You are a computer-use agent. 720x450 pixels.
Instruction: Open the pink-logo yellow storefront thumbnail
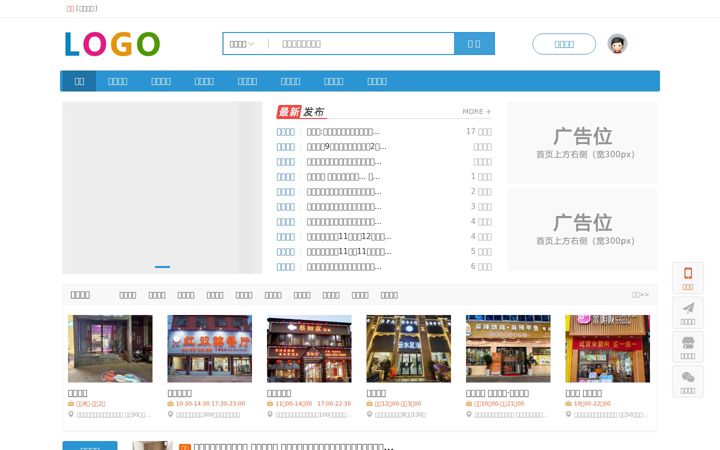pos(608,349)
